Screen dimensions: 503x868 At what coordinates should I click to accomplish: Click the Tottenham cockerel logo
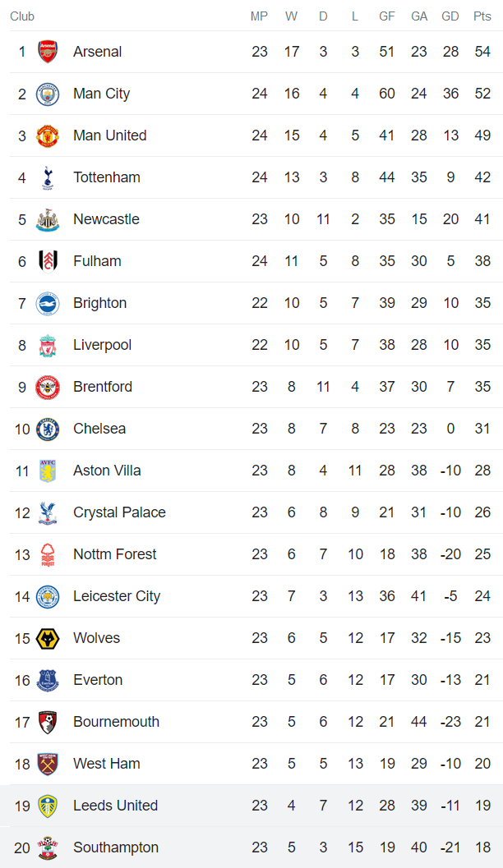point(48,177)
